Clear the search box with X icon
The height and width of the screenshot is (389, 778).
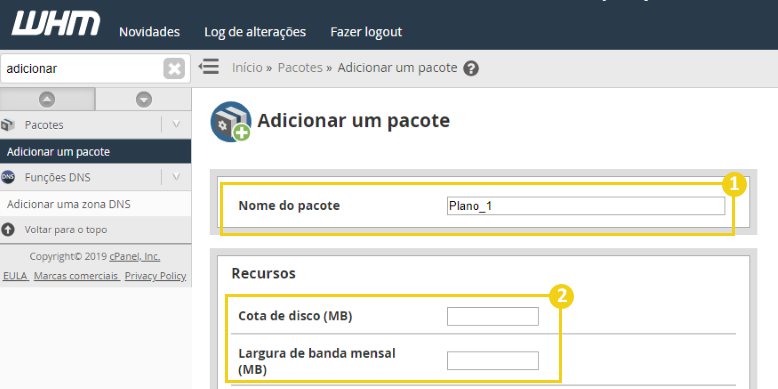coord(174,68)
